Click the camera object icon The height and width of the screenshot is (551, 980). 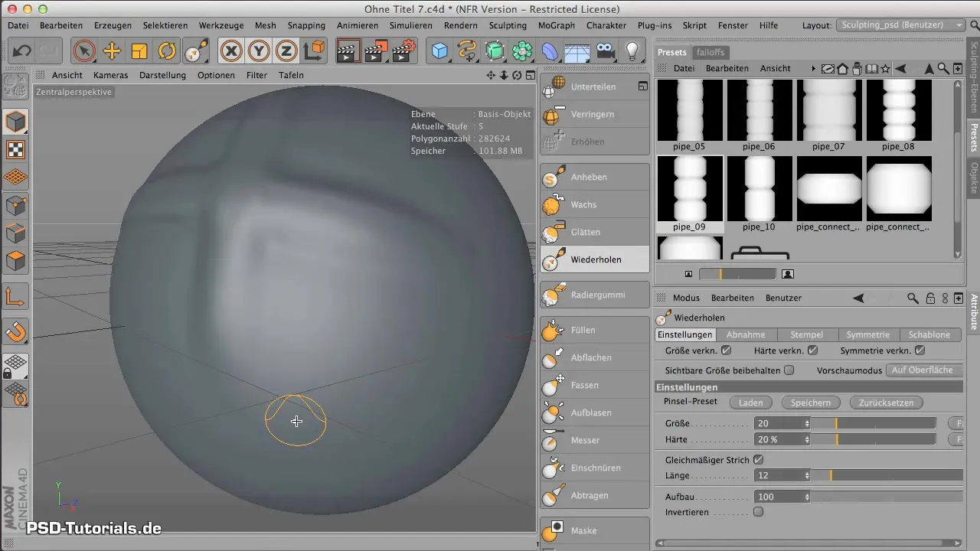(x=605, y=51)
